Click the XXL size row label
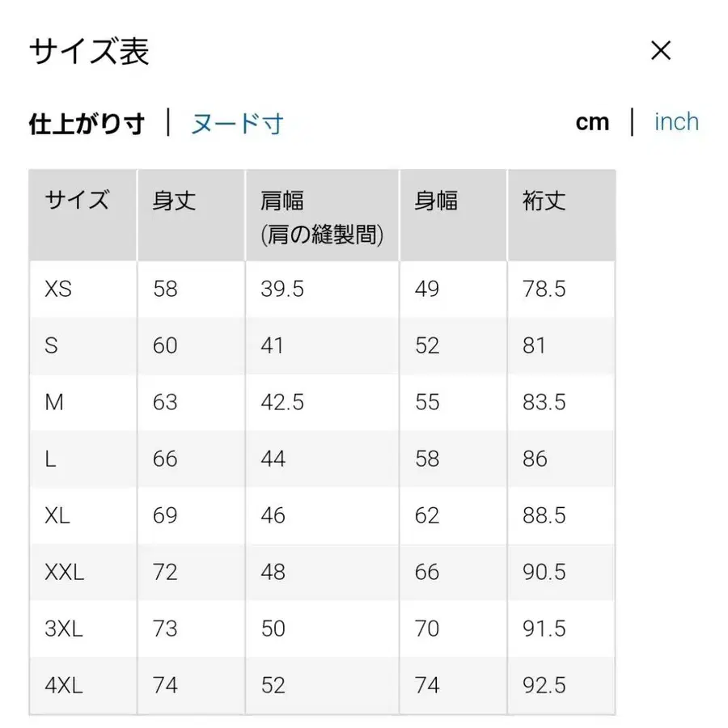 pyautogui.click(x=65, y=572)
